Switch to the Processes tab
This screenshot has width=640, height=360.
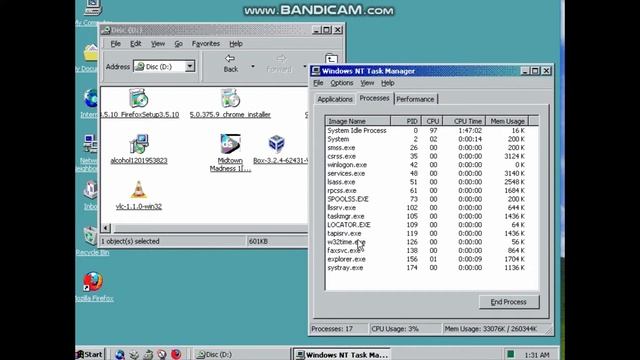pos(374,98)
